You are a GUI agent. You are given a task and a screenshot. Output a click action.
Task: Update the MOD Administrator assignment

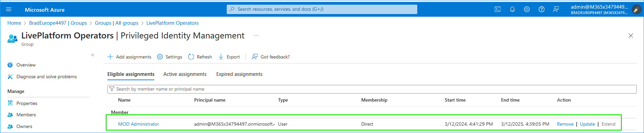(x=587, y=124)
